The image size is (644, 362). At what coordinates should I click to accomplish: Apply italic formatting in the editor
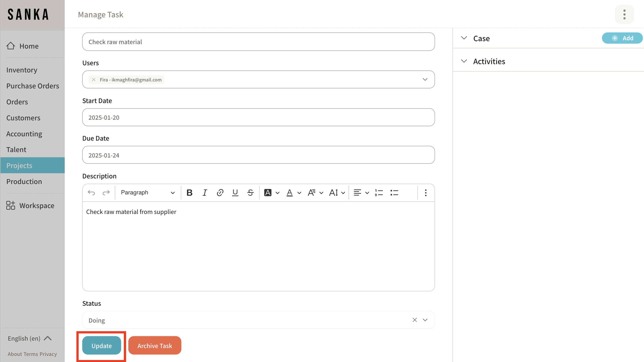pos(204,193)
